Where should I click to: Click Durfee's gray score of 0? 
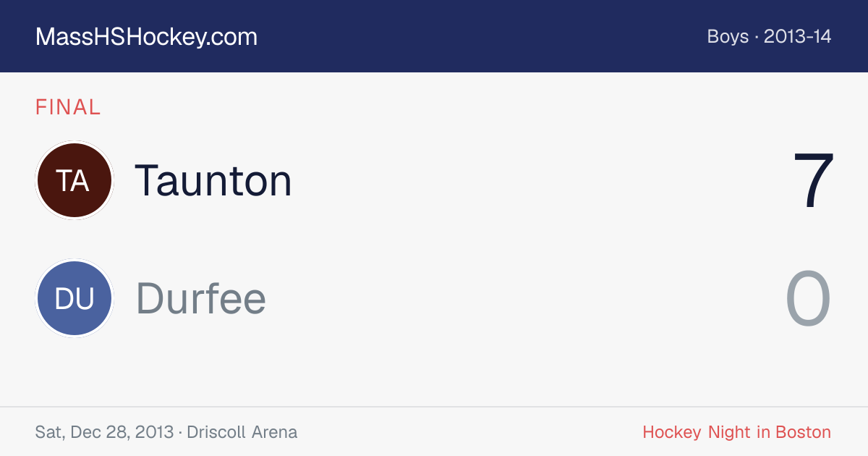click(809, 298)
